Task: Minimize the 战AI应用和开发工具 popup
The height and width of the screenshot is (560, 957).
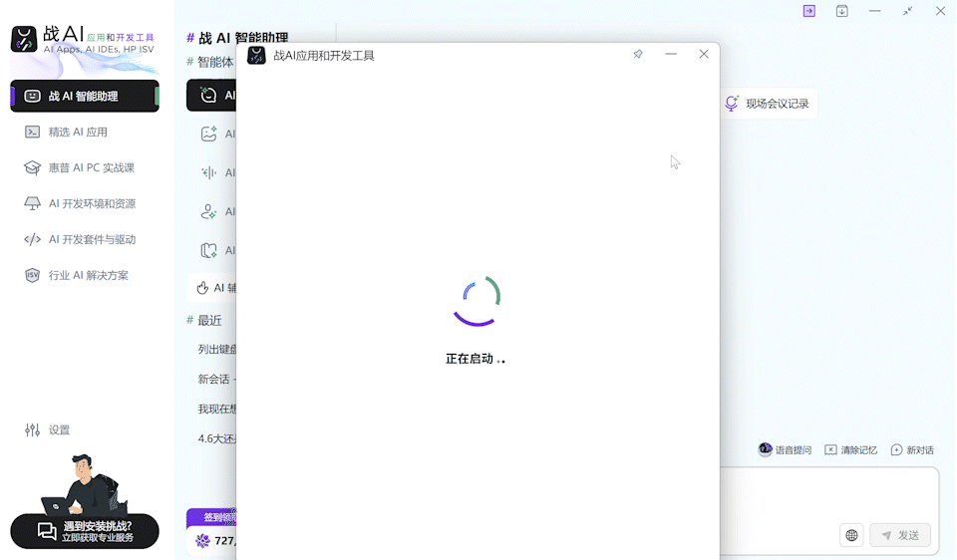Action: coord(671,54)
